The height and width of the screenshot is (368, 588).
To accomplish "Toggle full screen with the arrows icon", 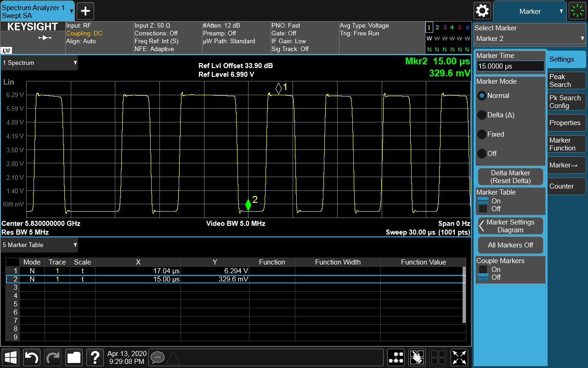I will (459, 357).
